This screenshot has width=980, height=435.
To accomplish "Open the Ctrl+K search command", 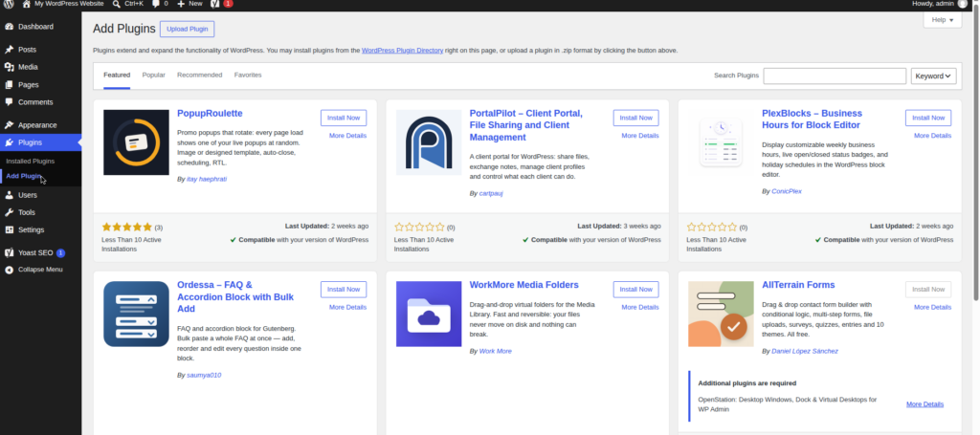I will pyautogui.click(x=128, y=4).
